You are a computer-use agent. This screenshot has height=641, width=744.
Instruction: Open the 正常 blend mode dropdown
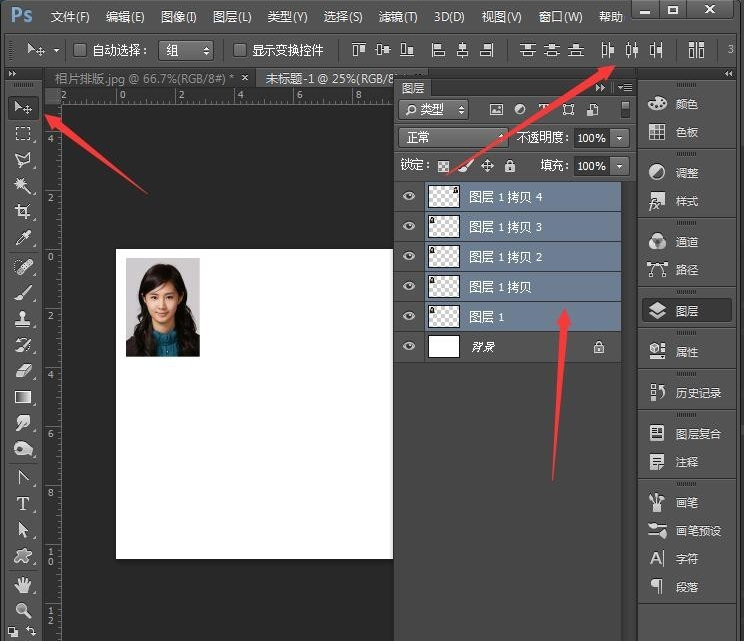[x=453, y=138]
